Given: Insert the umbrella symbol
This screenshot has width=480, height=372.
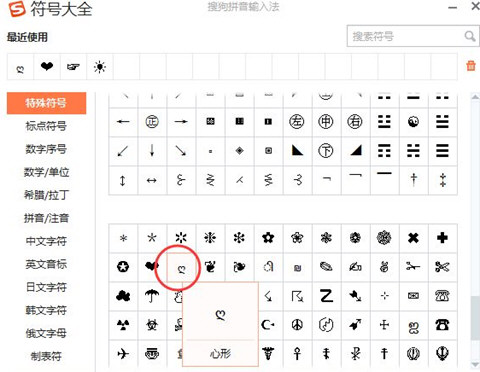Looking at the screenshot, I should coord(152,296).
